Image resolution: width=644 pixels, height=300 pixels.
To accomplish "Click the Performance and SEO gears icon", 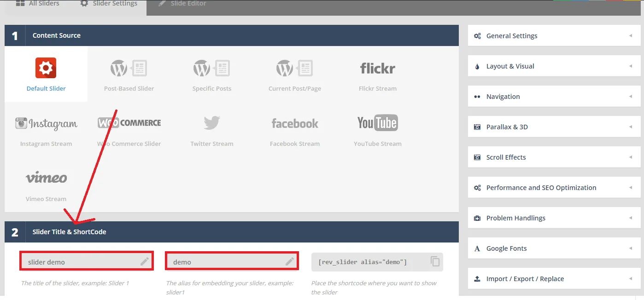I will pyautogui.click(x=477, y=188).
